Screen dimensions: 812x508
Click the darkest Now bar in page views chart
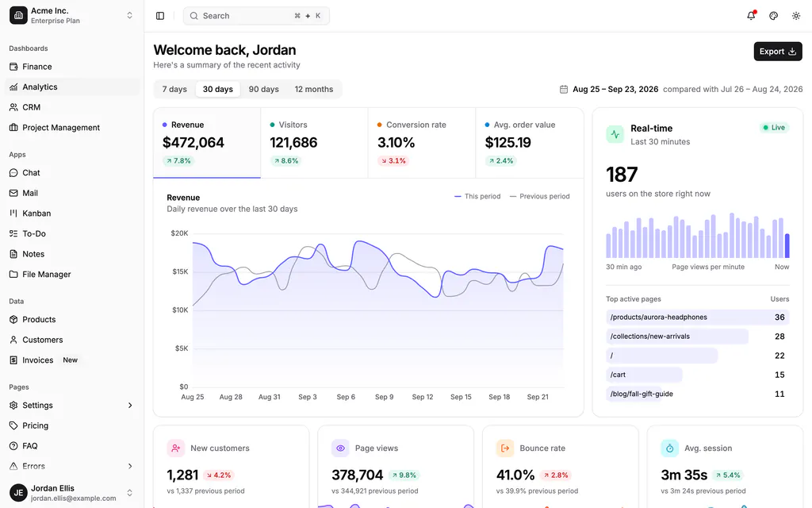point(787,246)
